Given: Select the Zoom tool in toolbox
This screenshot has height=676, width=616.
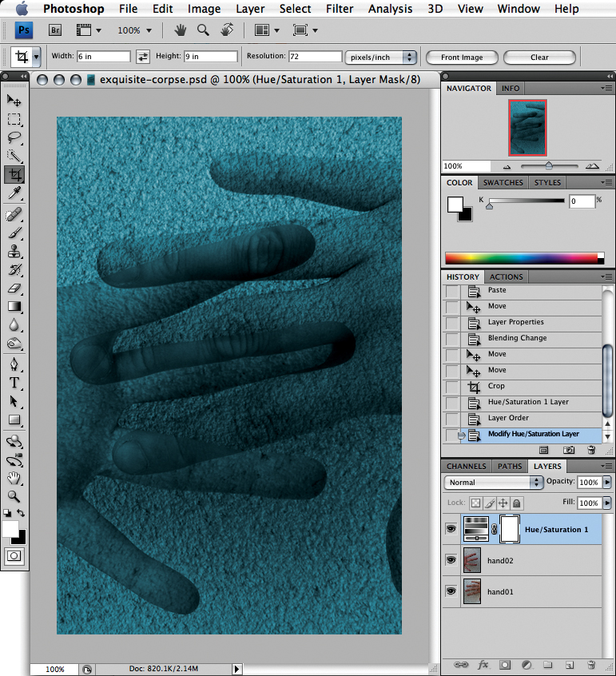Looking at the screenshot, I should (x=14, y=495).
